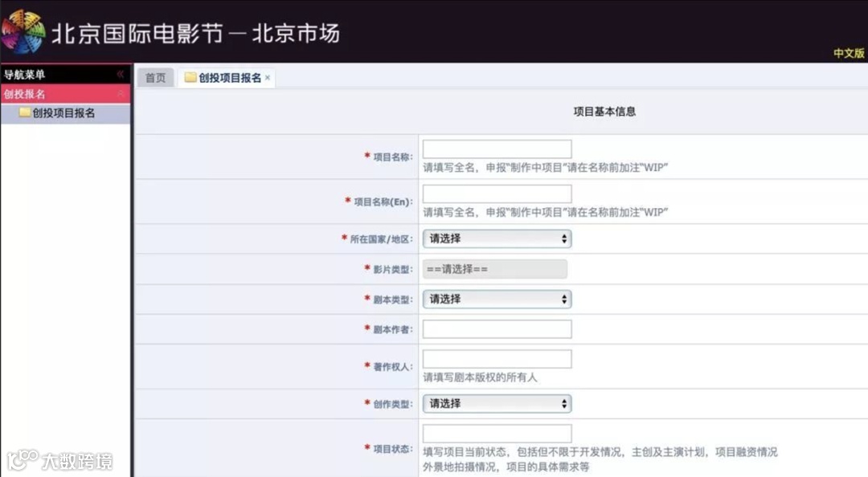The image size is (868, 477).
Task: Click the 影片类型 field label
Action: 392,269
